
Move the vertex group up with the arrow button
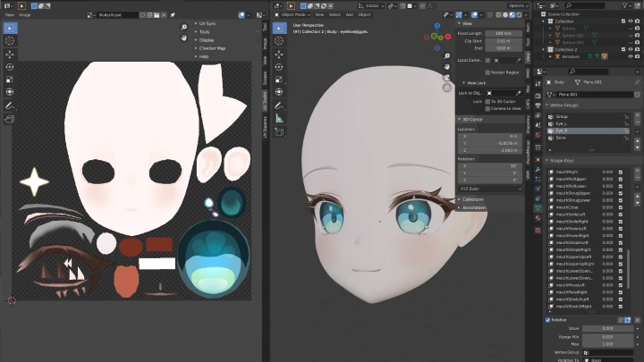(x=637, y=140)
